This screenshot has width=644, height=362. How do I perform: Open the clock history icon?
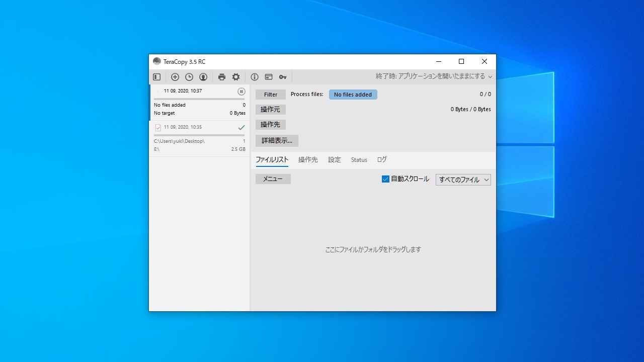[x=189, y=77]
